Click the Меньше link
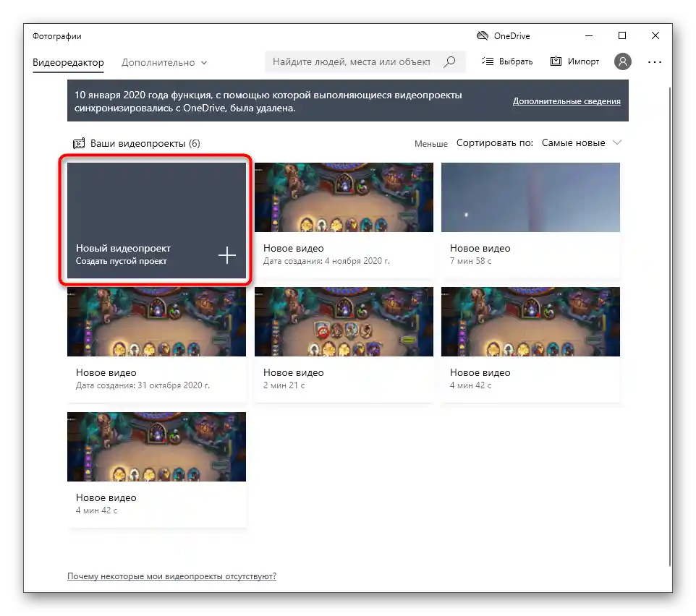 (430, 144)
